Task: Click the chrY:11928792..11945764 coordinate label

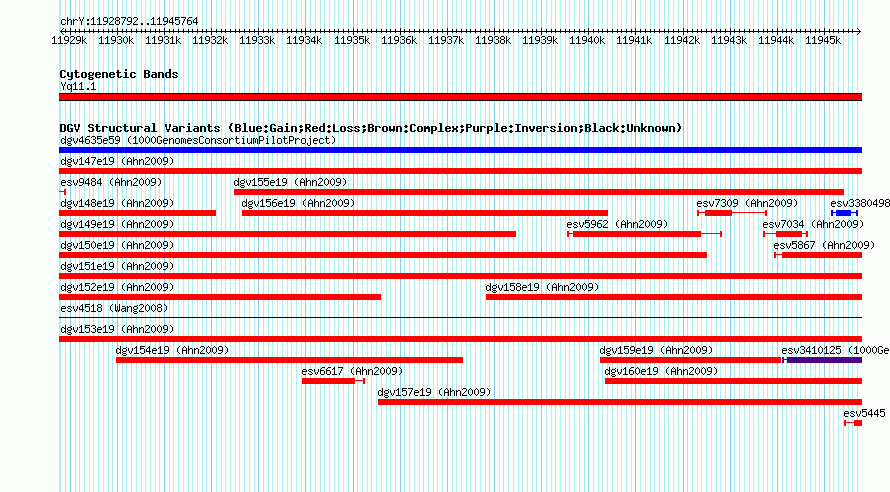Action: [129, 21]
